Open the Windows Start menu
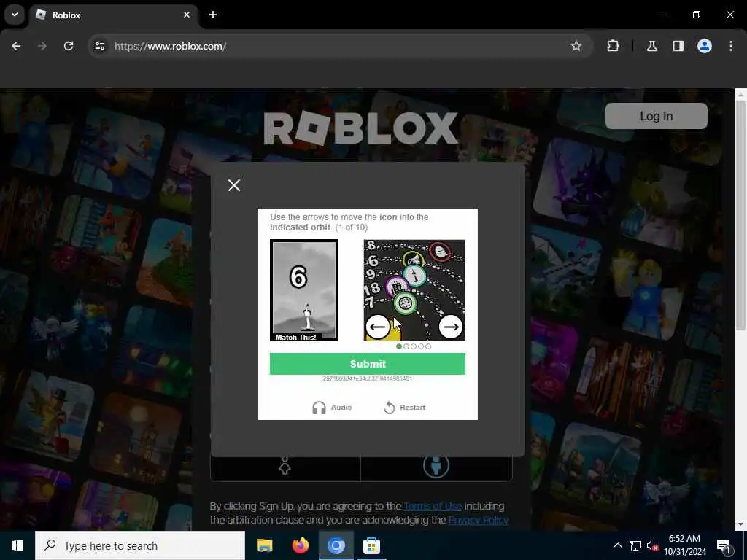Viewport: 747px width, 560px height. 18,545
